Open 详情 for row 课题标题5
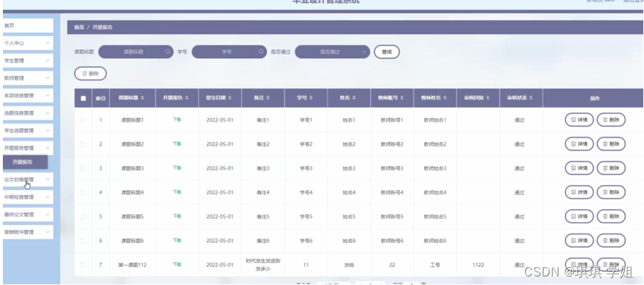Image resolution: width=644 pixels, height=285 pixels. pyautogui.click(x=579, y=216)
